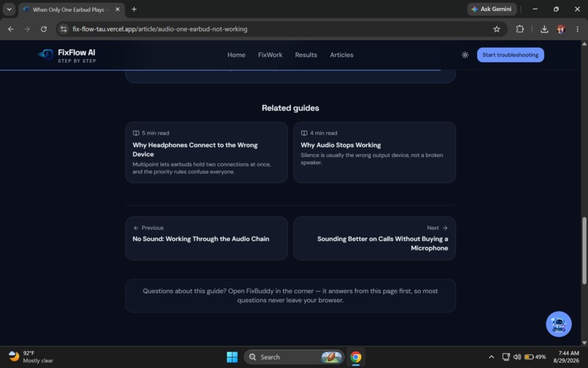Viewport: 588px width, 368px height.
Task: Open the Extensions puzzle icon
Action: pyautogui.click(x=519, y=29)
